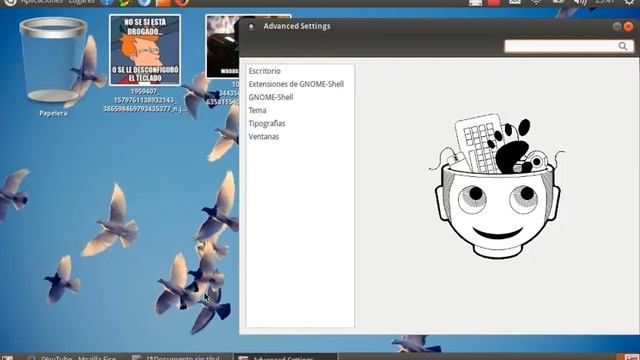This screenshot has height=360, width=640.
Task: Select the second image thumbnail on desktop
Action: pyautogui.click(x=222, y=46)
